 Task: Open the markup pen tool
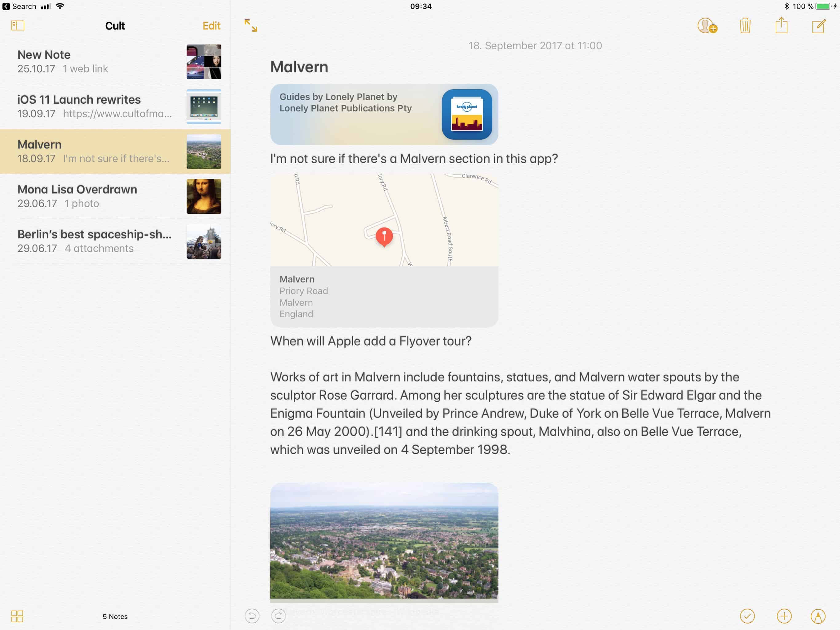(x=818, y=616)
